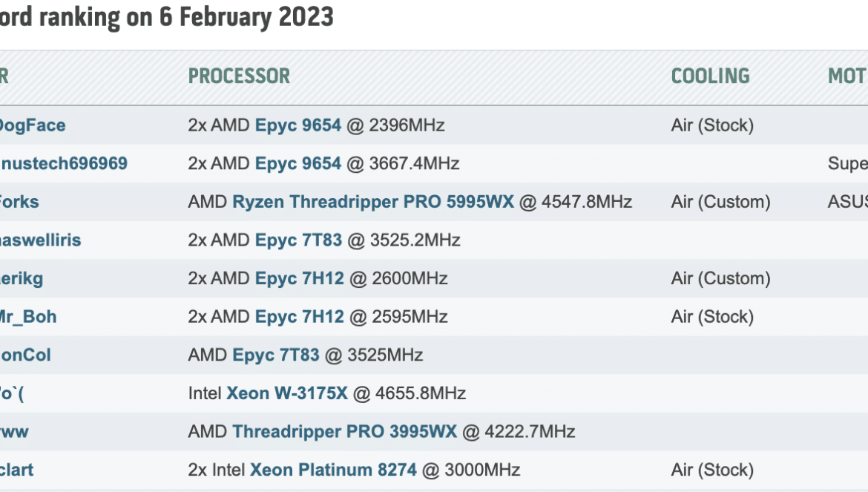This screenshot has height=492, width=868.
Task: Open user link onCol
Action: 25,355
